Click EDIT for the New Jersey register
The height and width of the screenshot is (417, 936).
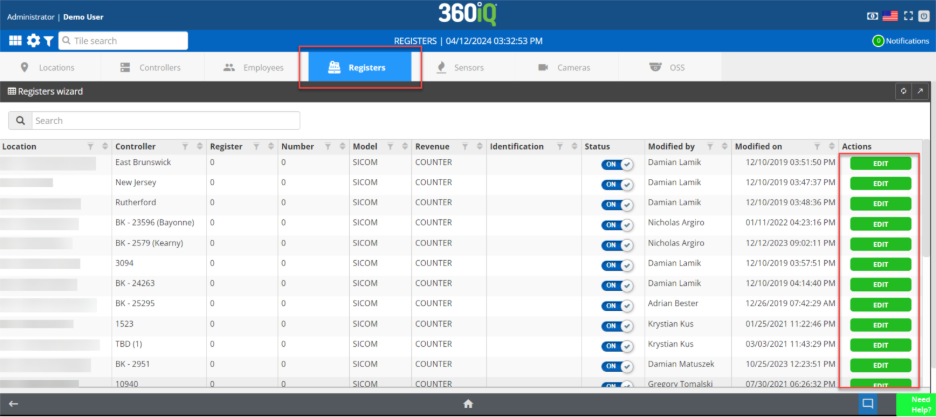(880, 184)
